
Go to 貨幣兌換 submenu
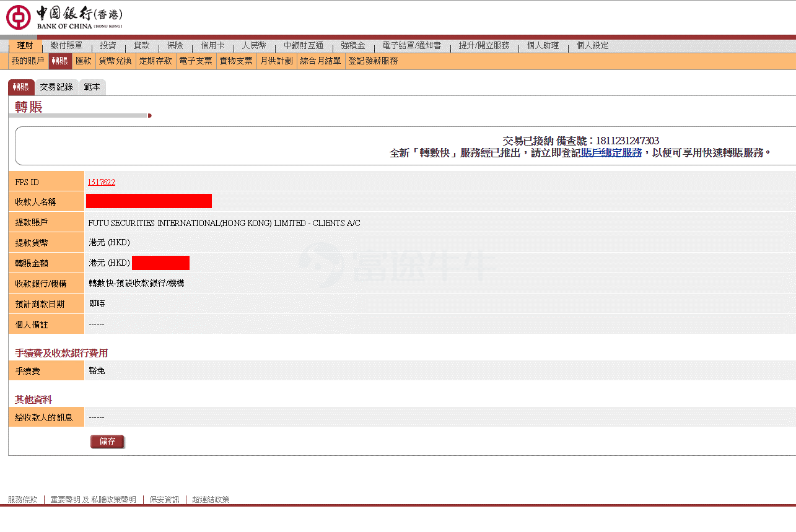115,61
